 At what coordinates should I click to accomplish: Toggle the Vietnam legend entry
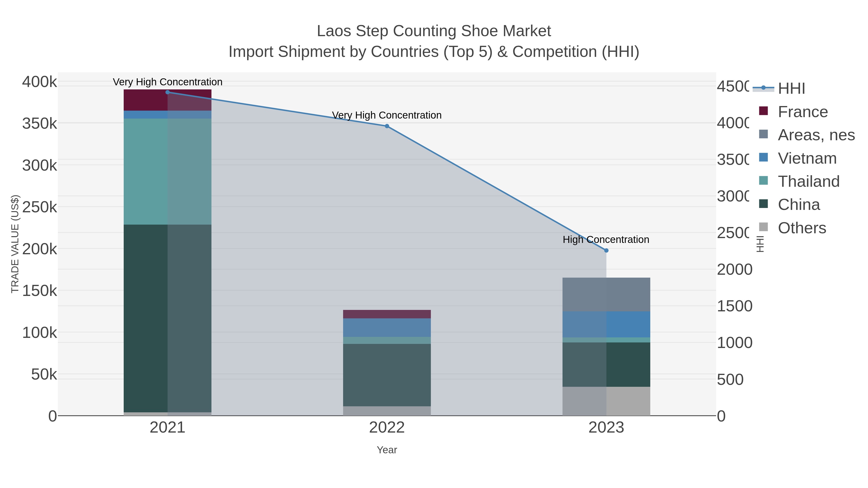pyautogui.click(x=797, y=158)
